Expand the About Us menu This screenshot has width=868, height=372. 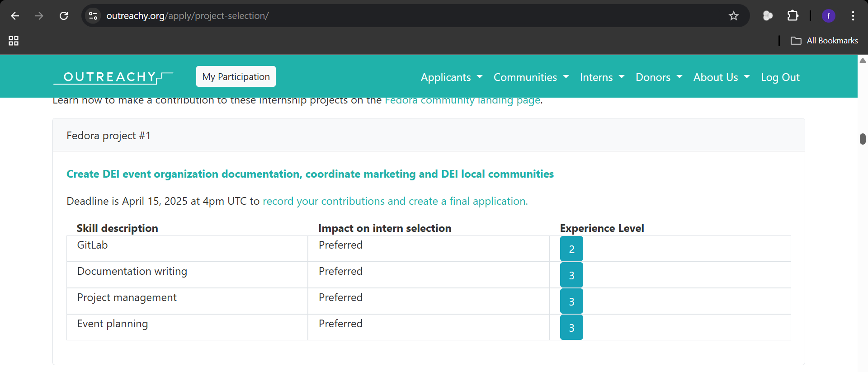tap(722, 77)
